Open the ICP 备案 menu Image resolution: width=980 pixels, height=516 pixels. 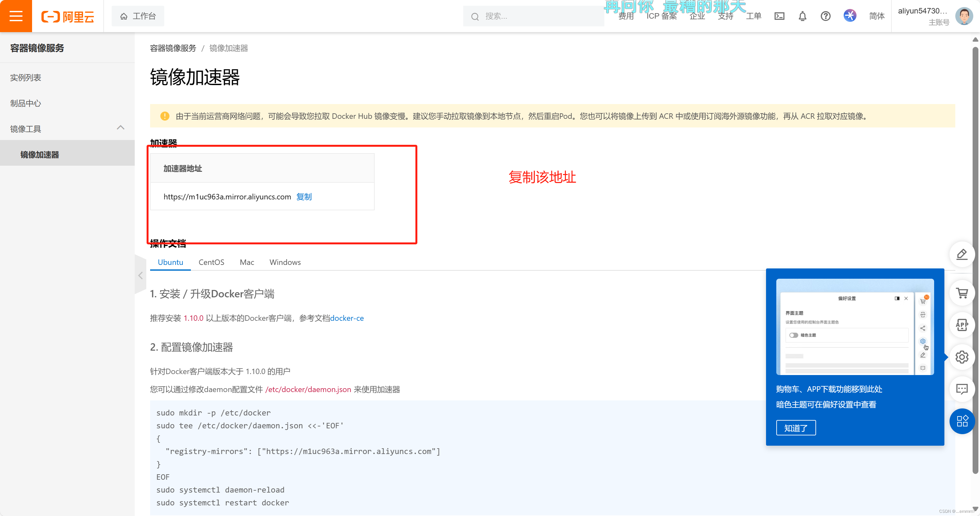(661, 16)
